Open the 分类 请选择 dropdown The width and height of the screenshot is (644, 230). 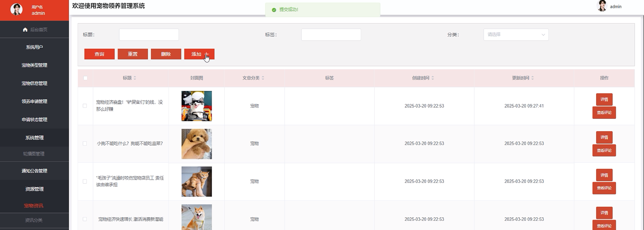(x=516, y=35)
